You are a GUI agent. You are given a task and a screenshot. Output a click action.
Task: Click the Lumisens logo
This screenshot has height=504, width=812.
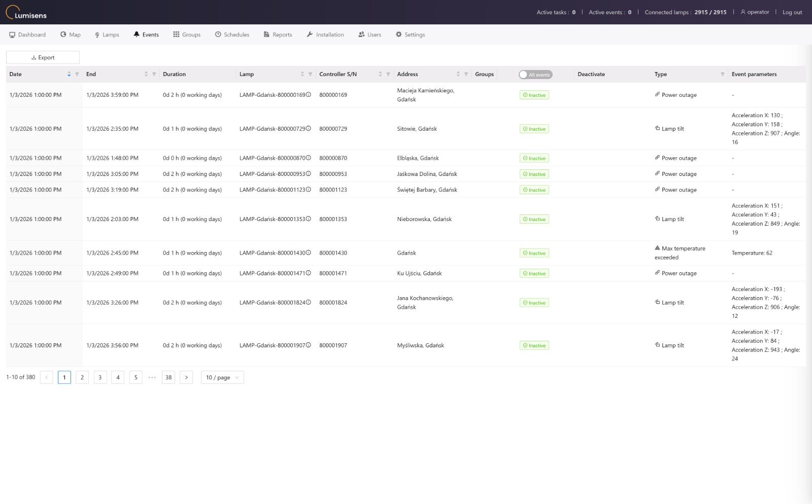[26, 12]
